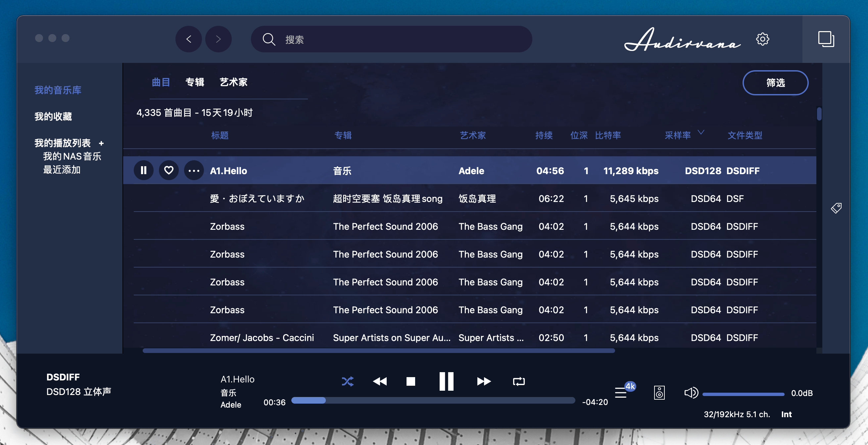Screen dimensions: 868x445
Task: Sort by 标题 column header
Action: (x=220, y=135)
